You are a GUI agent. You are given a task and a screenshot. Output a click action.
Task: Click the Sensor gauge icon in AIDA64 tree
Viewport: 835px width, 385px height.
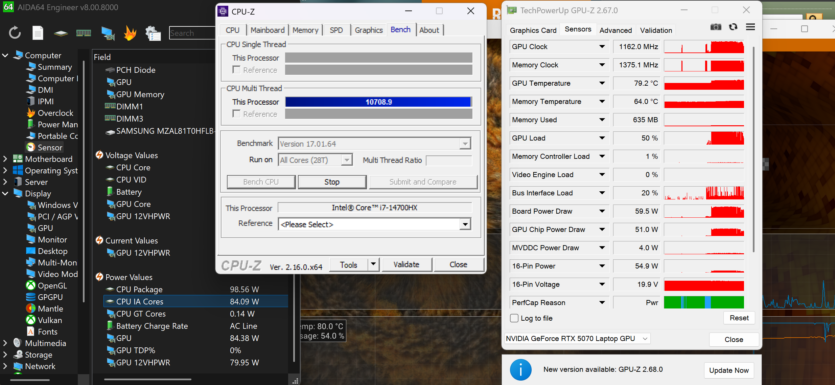31,148
